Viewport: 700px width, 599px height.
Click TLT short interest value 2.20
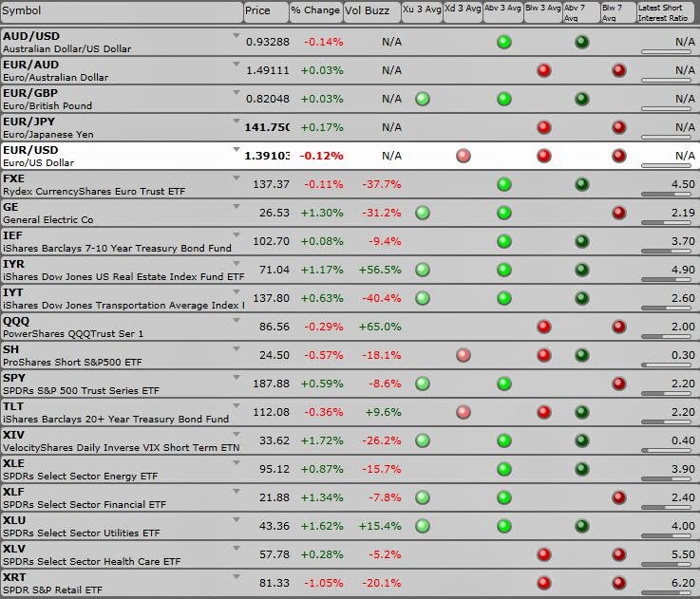pyautogui.click(x=683, y=412)
